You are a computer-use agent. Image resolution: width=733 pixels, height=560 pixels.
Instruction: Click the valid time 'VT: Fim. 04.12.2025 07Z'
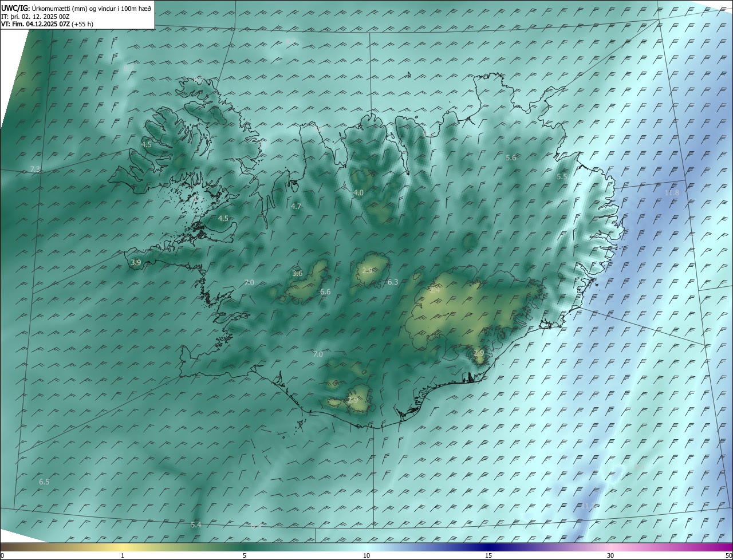point(36,24)
